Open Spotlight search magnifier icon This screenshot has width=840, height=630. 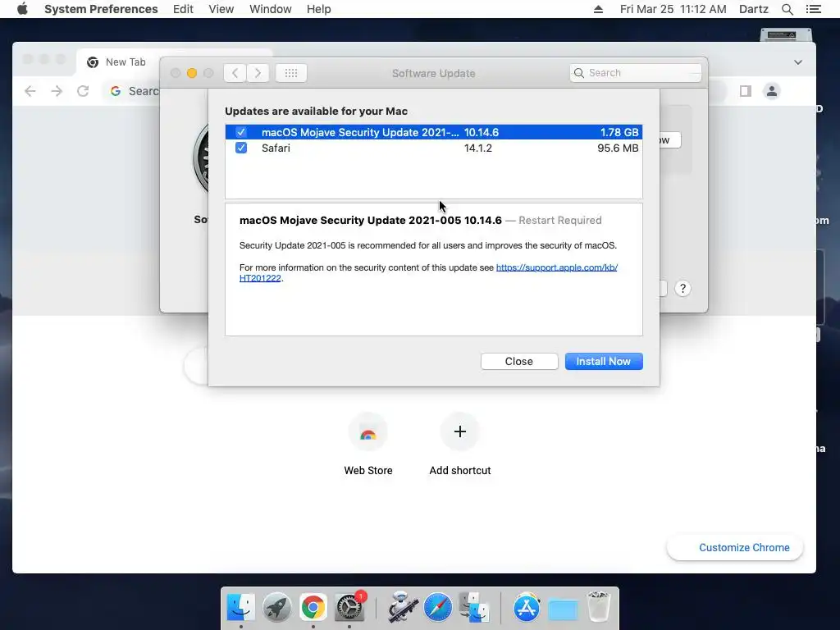[787, 9]
